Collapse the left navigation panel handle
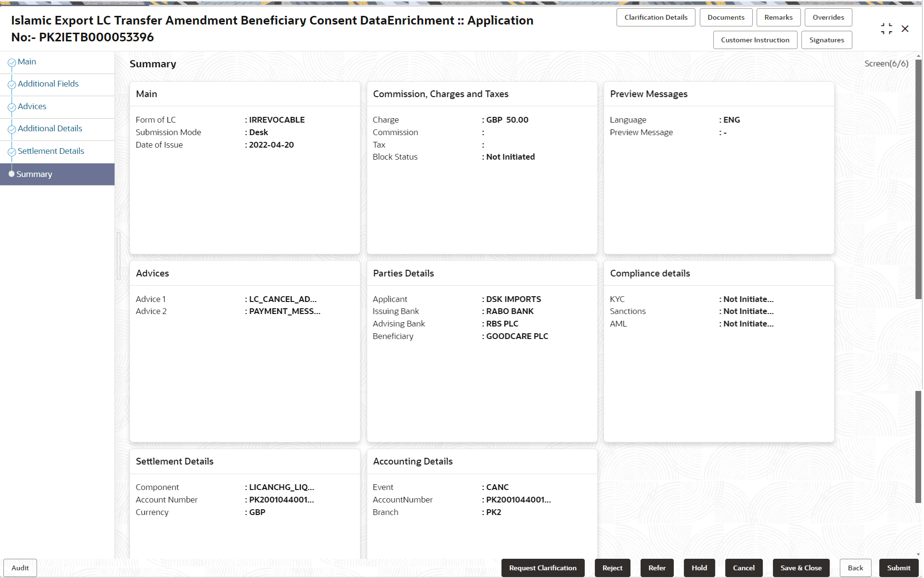This screenshot has height=578, width=924. tap(118, 255)
